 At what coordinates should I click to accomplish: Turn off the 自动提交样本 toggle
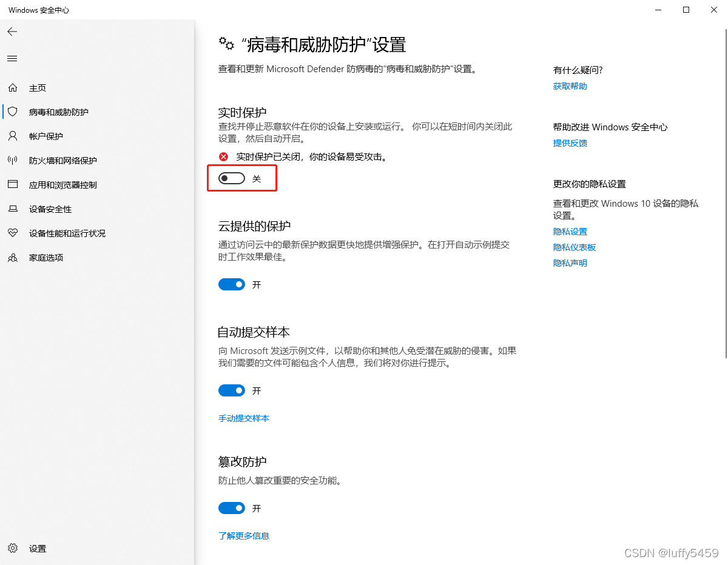pyautogui.click(x=232, y=390)
